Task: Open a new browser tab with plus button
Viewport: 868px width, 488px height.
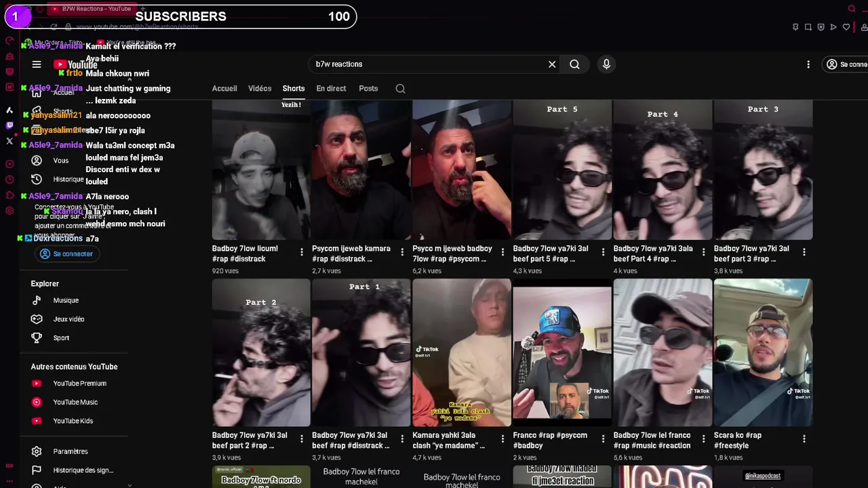Action: 142,9
